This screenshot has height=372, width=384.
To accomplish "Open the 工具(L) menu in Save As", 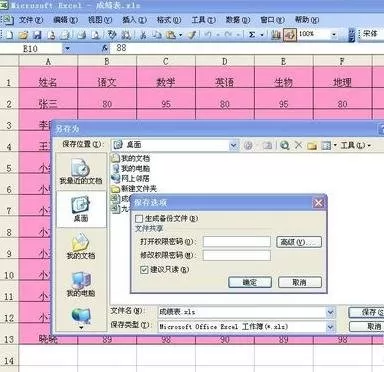I will [x=355, y=145].
